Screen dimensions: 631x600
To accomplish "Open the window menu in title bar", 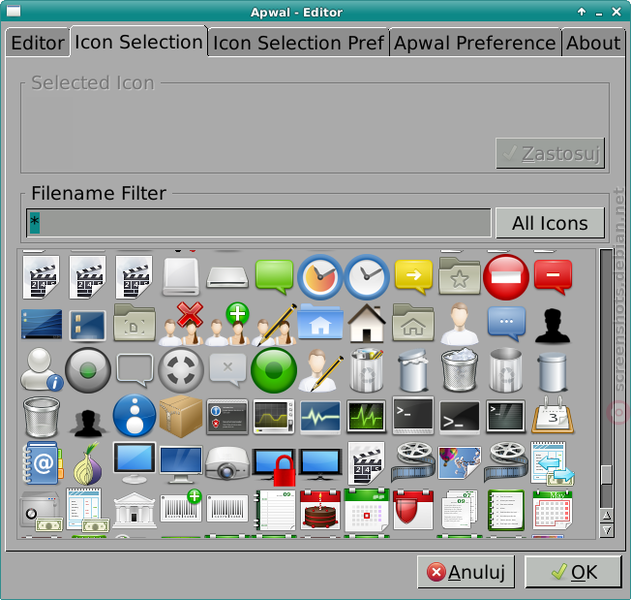I will [13, 11].
